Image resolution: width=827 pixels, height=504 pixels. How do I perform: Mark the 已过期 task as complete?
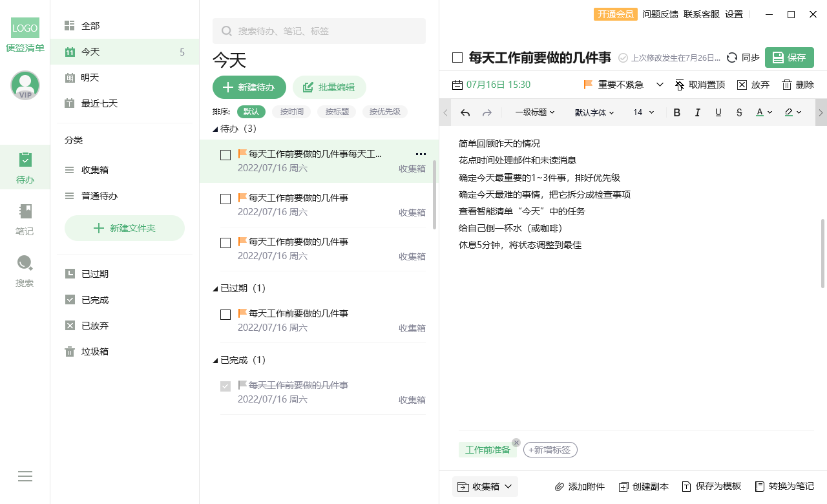(x=224, y=314)
